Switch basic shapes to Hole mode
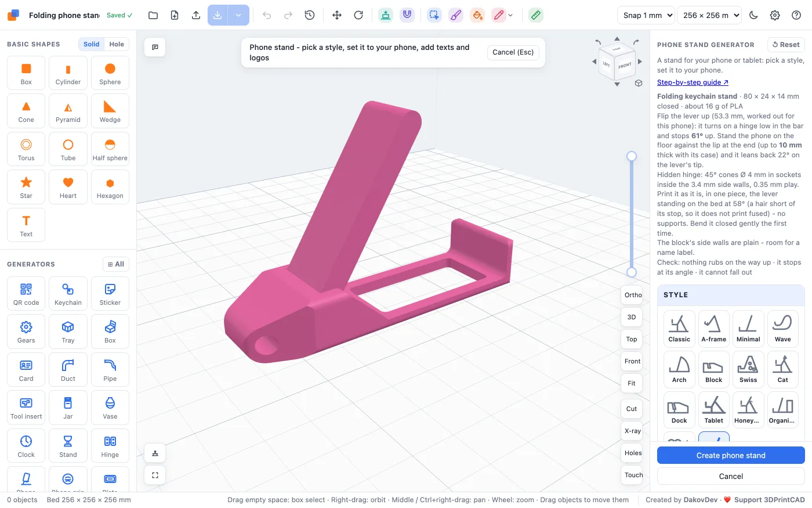812x508 pixels. pos(117,44)
